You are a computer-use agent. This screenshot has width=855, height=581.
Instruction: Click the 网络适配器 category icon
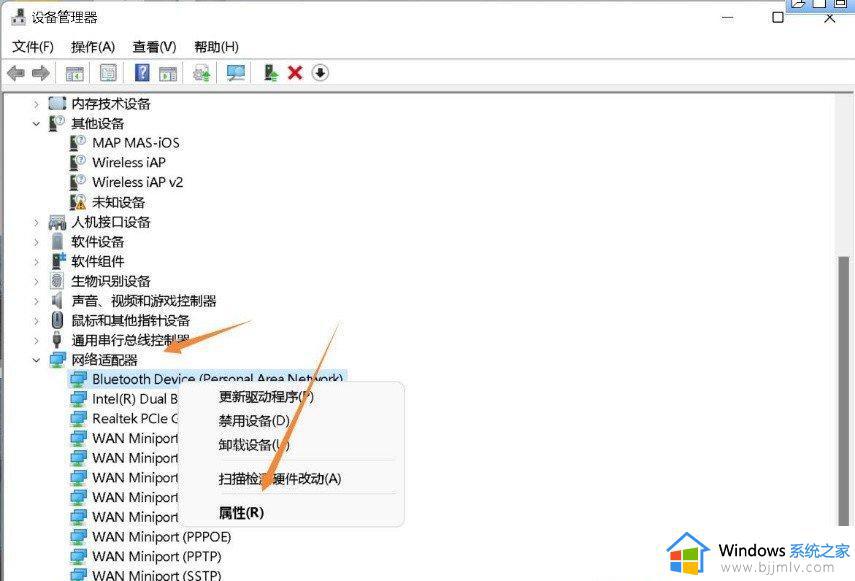coord(57,360)
